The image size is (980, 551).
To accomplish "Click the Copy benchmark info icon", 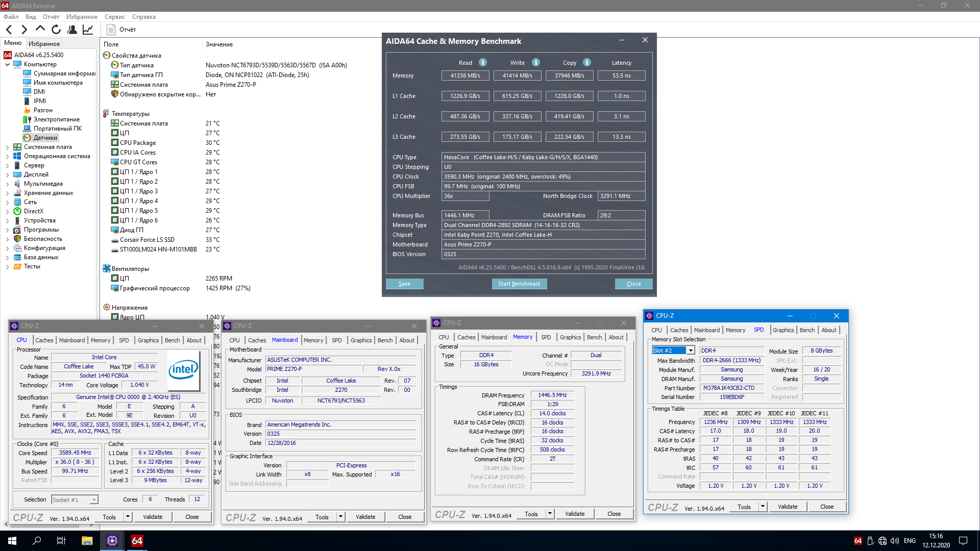I will 587,62.
